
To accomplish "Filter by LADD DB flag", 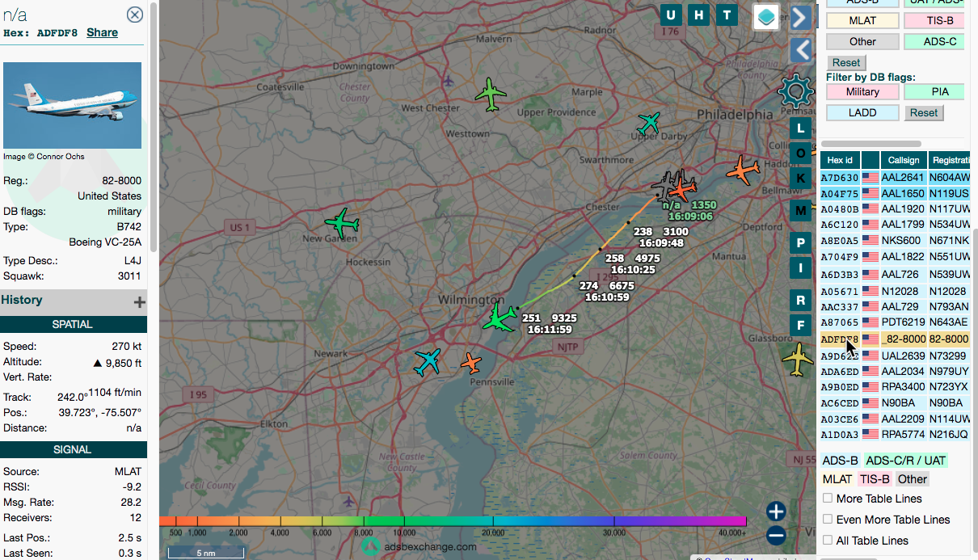I will pyautogui.click(x=862, y=112).
